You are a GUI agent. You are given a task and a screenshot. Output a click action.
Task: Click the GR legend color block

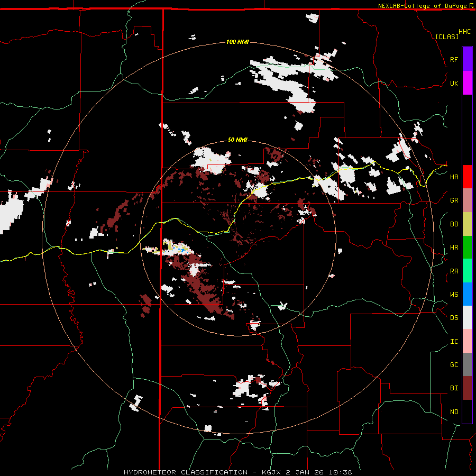click(x=467, y=200)
